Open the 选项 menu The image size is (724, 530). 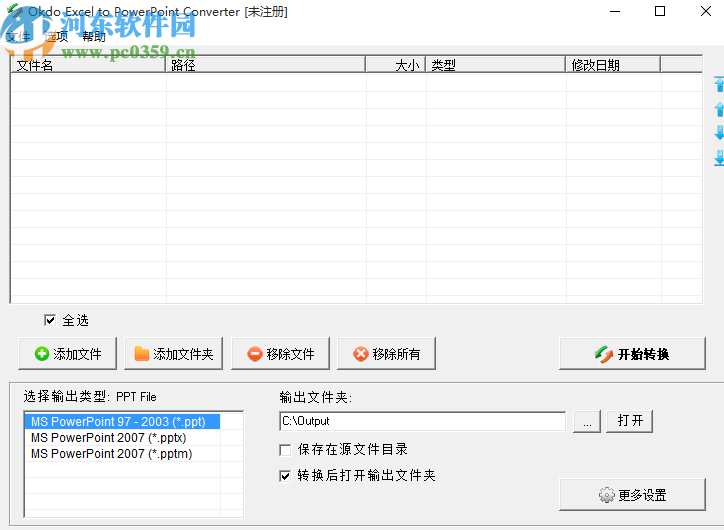pyautogui.click(x=56, y=36)
